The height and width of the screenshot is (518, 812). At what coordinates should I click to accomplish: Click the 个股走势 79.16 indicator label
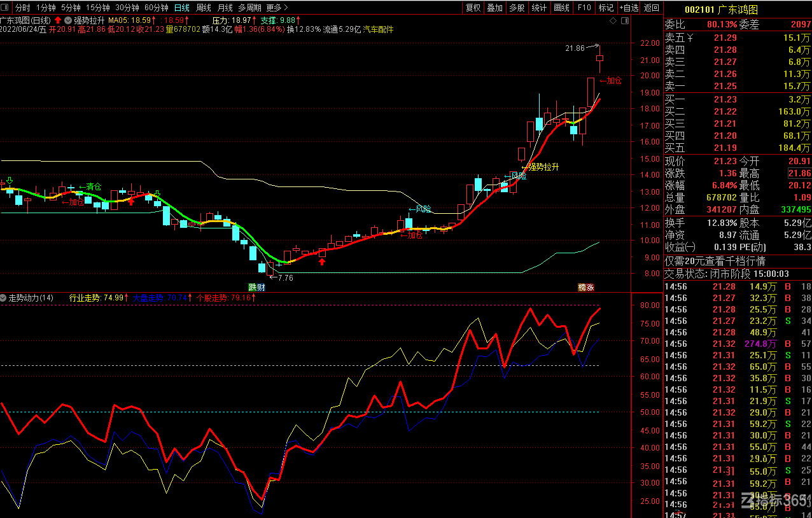[x=225, y=298]
